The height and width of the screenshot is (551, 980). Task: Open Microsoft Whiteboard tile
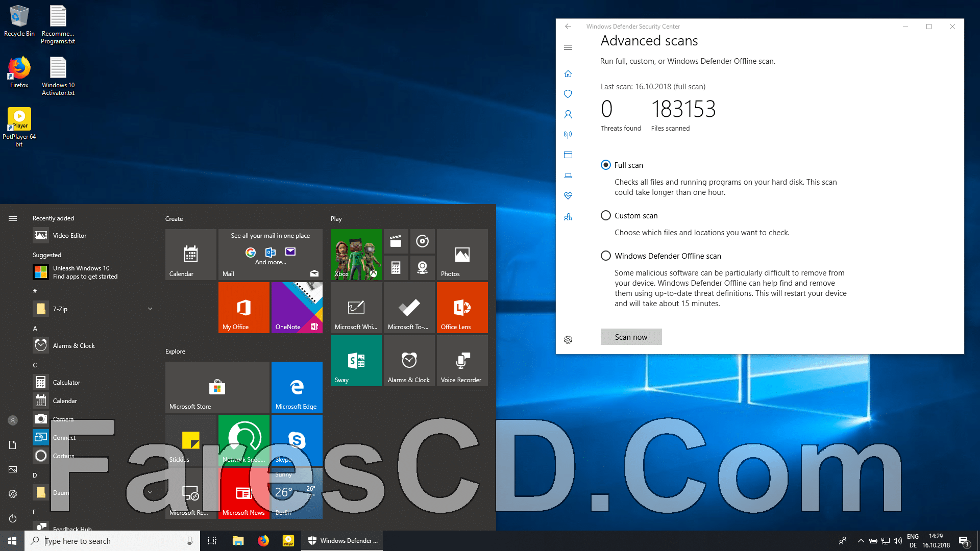pos(356,308)
